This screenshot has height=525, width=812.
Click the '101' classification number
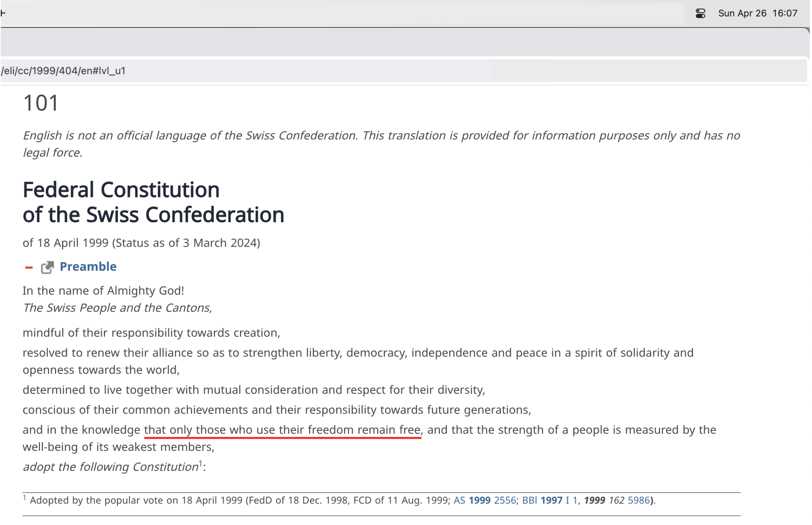tap(41, 103)
